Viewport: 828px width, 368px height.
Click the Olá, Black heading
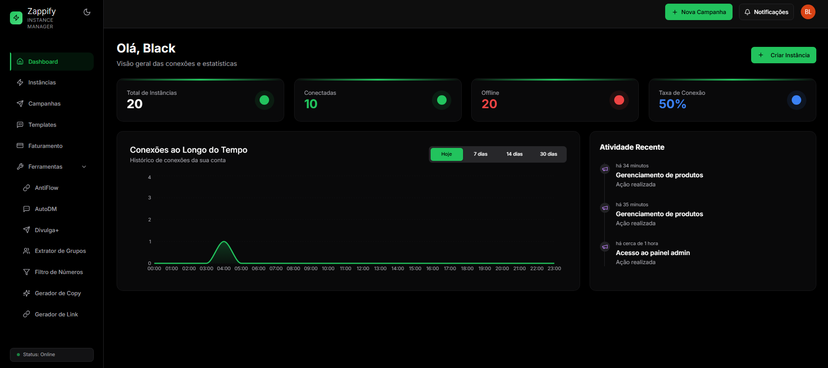pyautogui.click(x=146, y=48)
